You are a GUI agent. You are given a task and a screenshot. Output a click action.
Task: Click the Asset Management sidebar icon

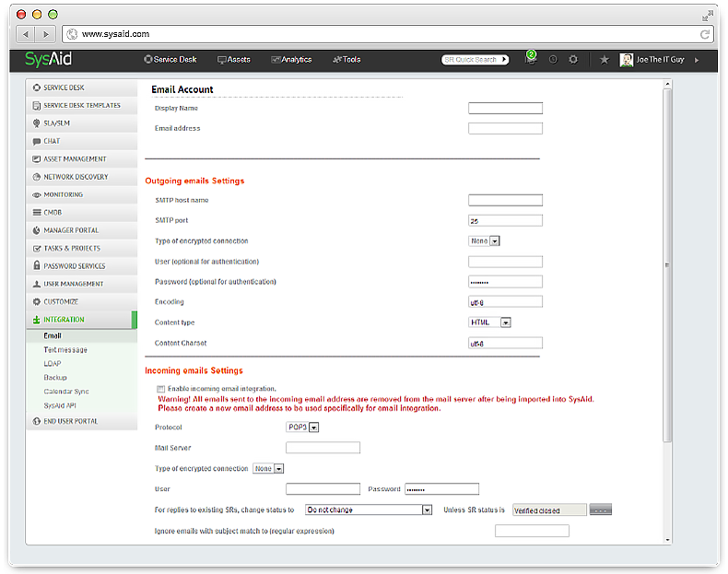click(x=37, y=158)
